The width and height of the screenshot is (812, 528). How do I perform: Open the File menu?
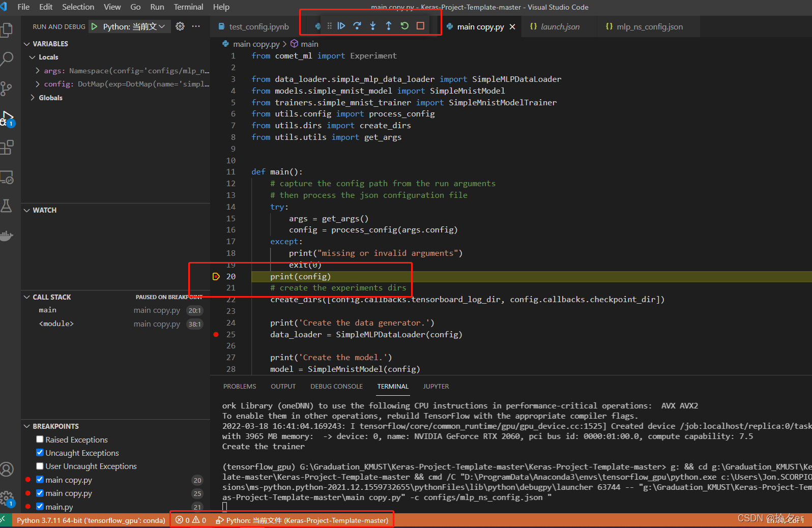pos(23,7)
